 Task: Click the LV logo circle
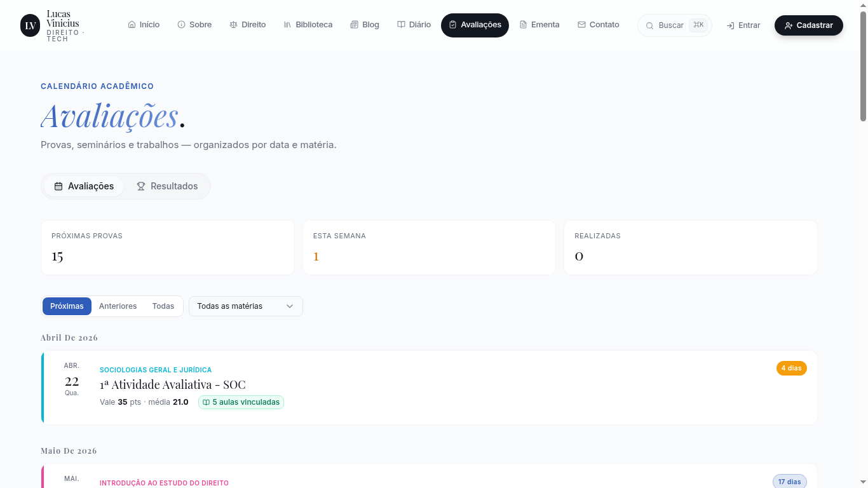click(x=30, y=25)
